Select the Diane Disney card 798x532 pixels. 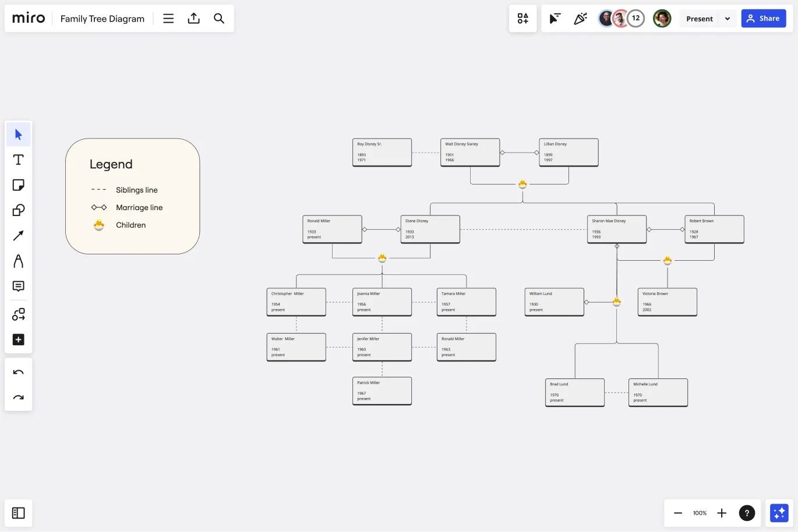click(430, 229)
